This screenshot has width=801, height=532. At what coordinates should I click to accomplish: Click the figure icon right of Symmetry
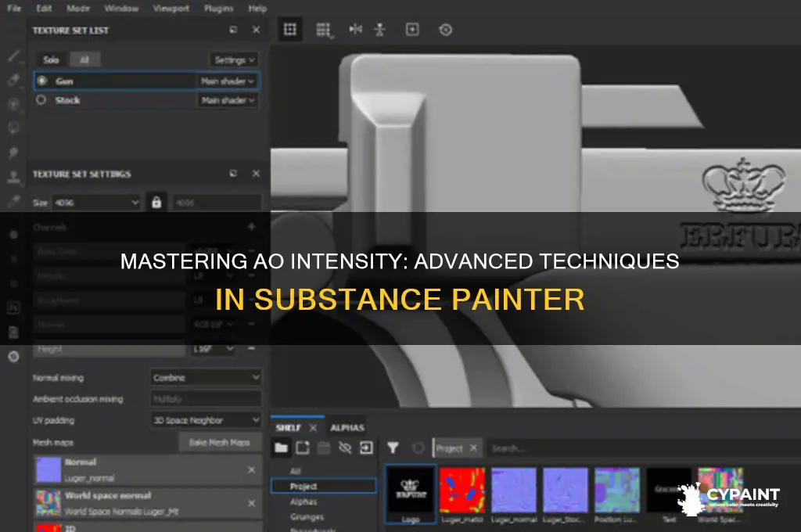[379, 30]
